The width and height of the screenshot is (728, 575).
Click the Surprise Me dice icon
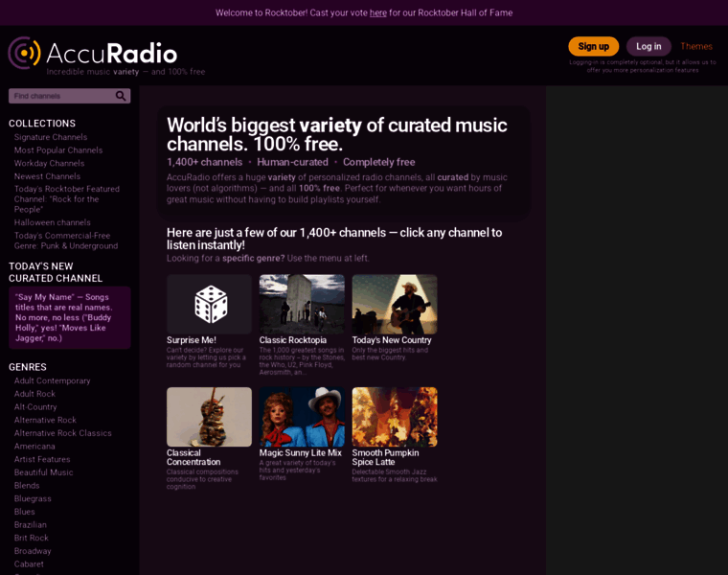pyautogui.click(x=211, y=304)
